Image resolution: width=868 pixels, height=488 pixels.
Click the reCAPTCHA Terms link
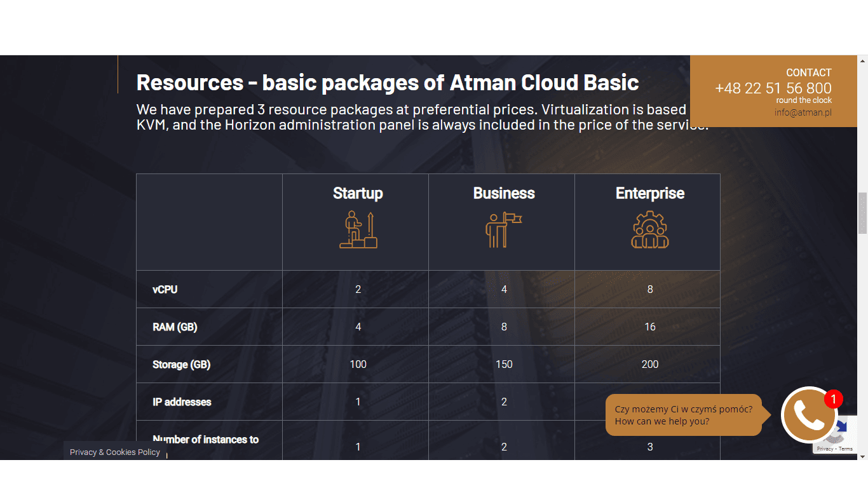(846, 449)
